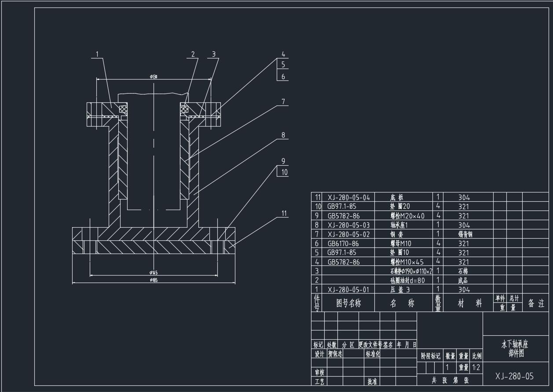This screenshot has height=392, width=553.
Task: Click balloon number '11' leader label
Action: click(x=284, y=214)
